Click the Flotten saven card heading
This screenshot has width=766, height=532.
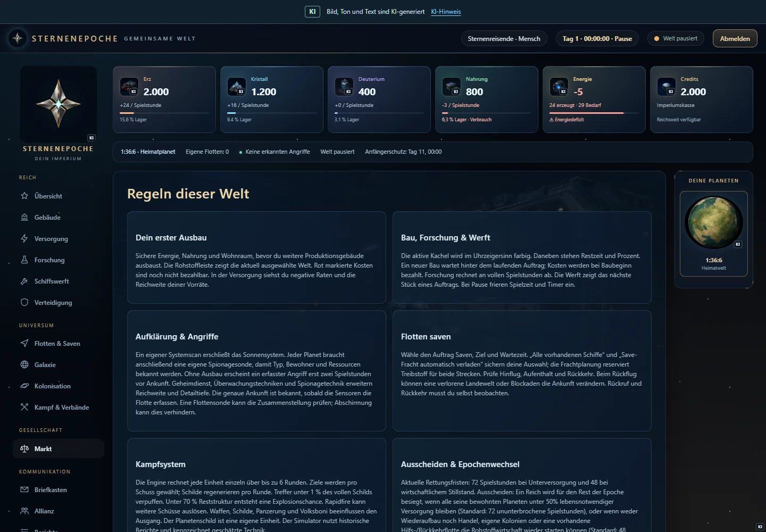point(426,336)
